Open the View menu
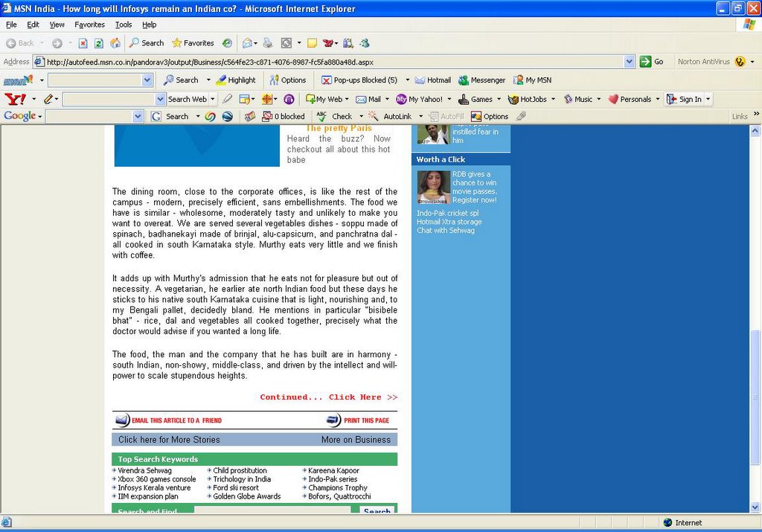 point(57,25)
